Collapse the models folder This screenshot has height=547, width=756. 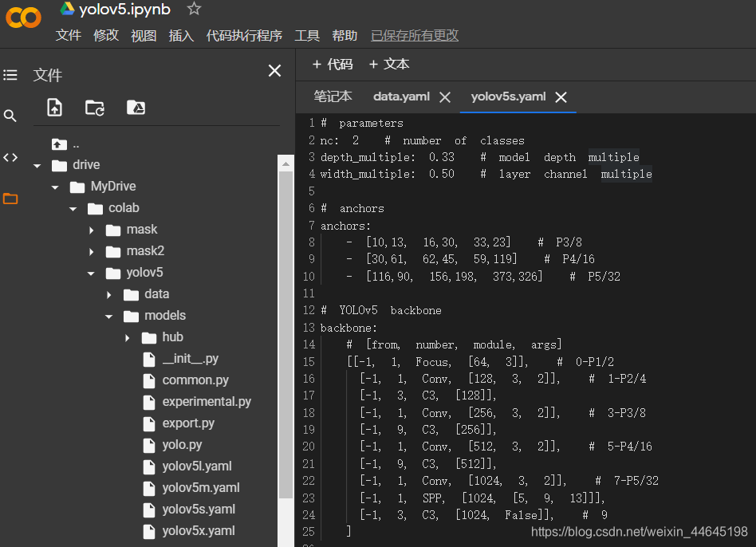point(109,317)
